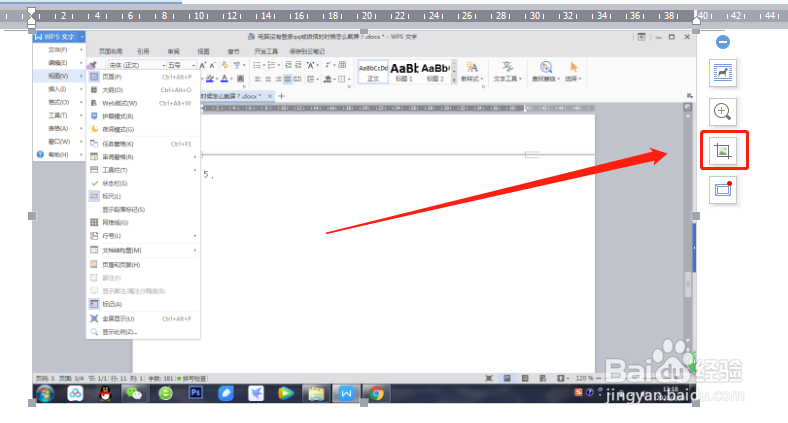
Task: Click the increase font size A+ icon
Action: (203, 65)
